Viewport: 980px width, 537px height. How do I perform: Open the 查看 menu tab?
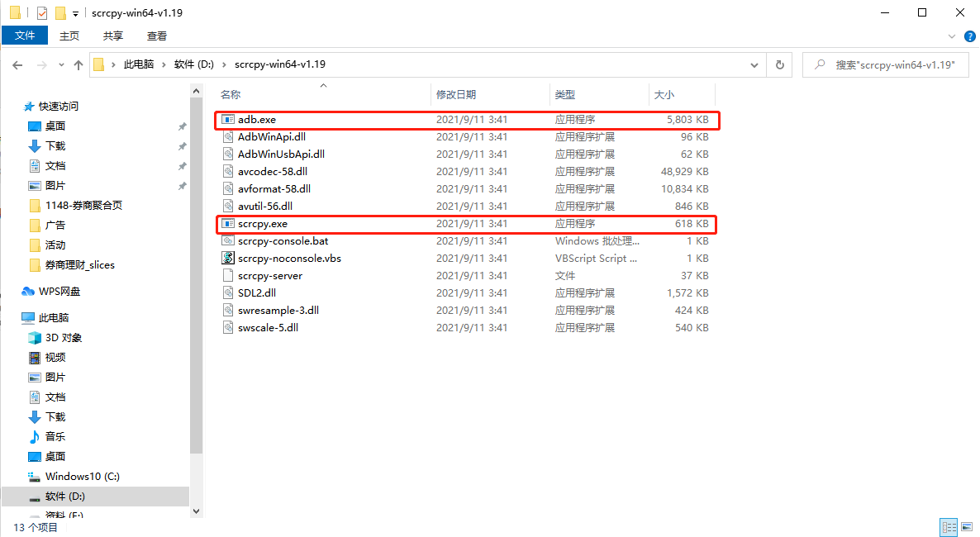click(157, 36)
